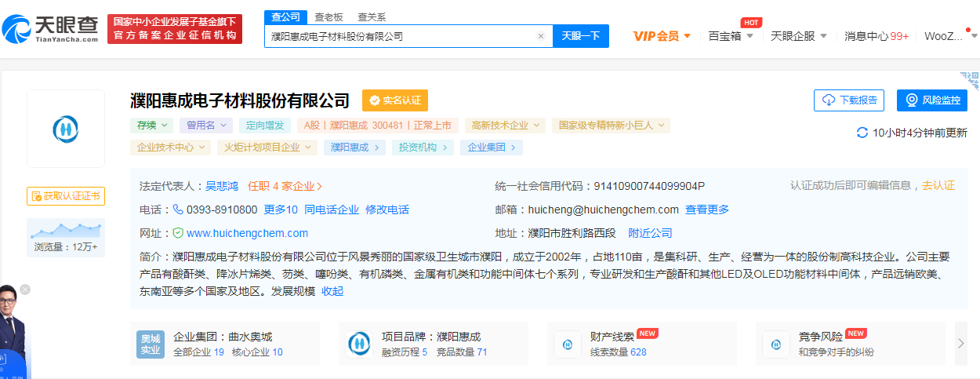Select the 查公司 search tab
The width and height of the screenshot is (980, 379).
coord(285,16)
